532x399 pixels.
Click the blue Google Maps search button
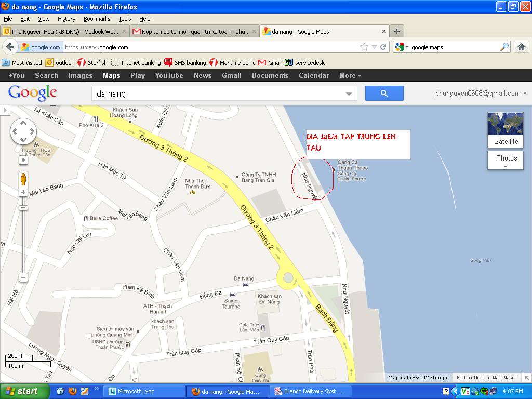point(384,93)
